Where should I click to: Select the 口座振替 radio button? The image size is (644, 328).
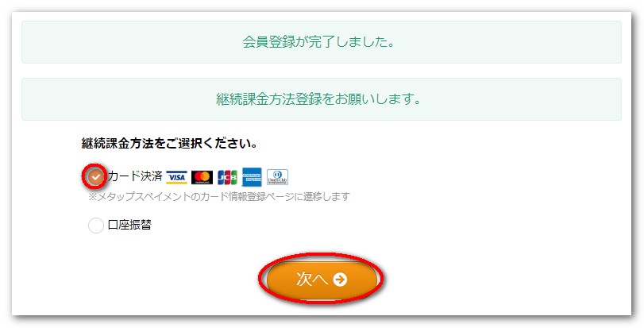(96, 225)
